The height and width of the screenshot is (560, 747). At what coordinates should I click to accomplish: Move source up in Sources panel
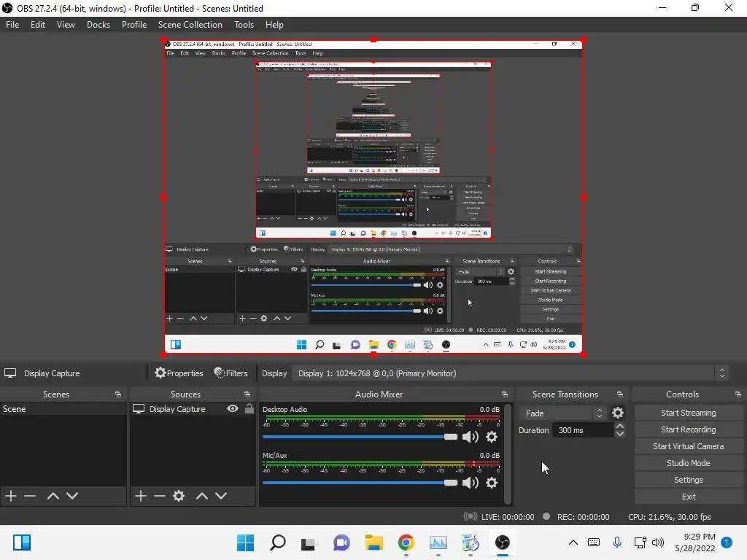pos(202,496)
